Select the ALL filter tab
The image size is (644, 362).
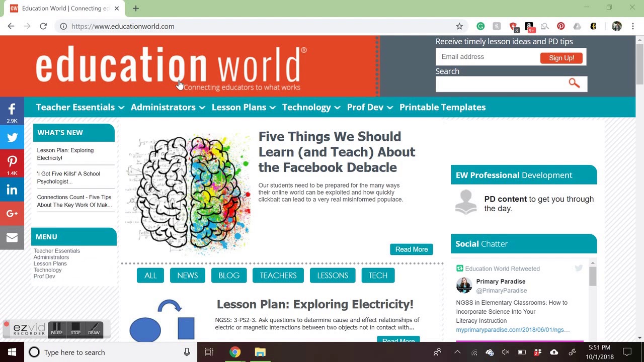click(150, 276)
